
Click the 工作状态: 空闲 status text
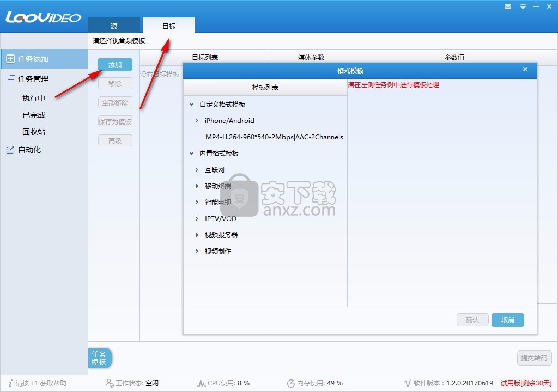(137, 383)
